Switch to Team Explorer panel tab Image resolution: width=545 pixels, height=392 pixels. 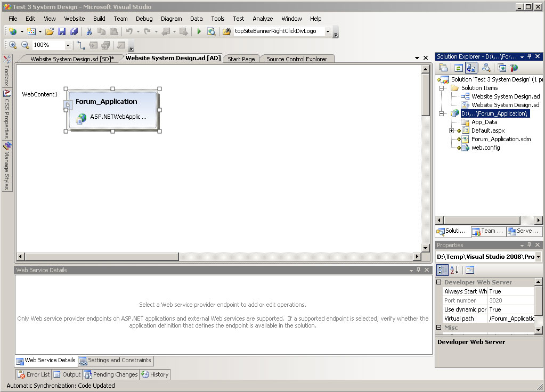coord(488,231)
